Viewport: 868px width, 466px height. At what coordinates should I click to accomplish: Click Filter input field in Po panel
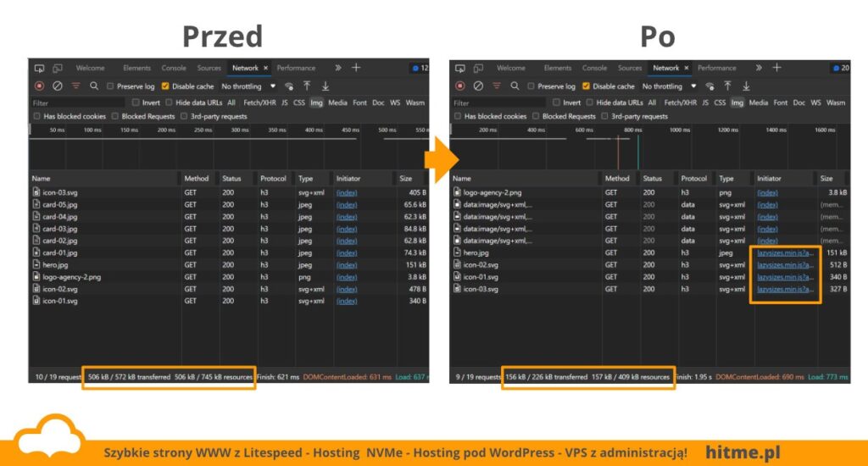point(498,103)
